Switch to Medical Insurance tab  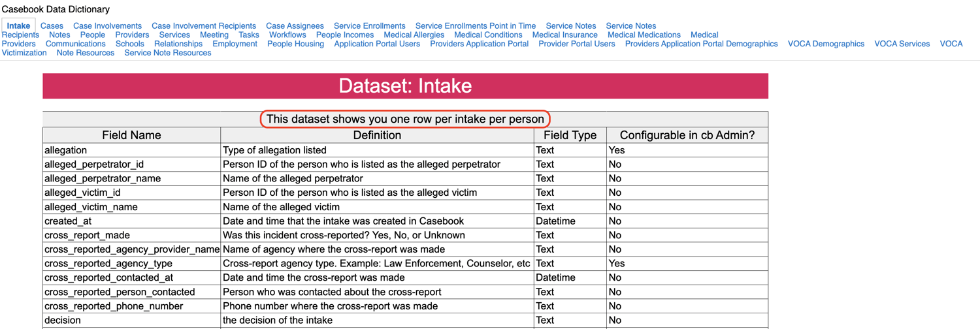(x=564, y=35)
